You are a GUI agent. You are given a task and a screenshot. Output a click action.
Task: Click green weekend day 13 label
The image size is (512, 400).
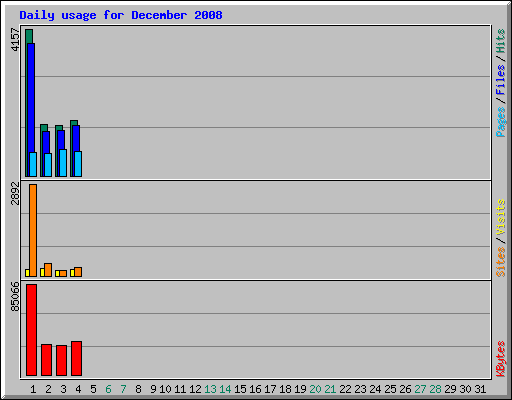click(x=210, y=389)
